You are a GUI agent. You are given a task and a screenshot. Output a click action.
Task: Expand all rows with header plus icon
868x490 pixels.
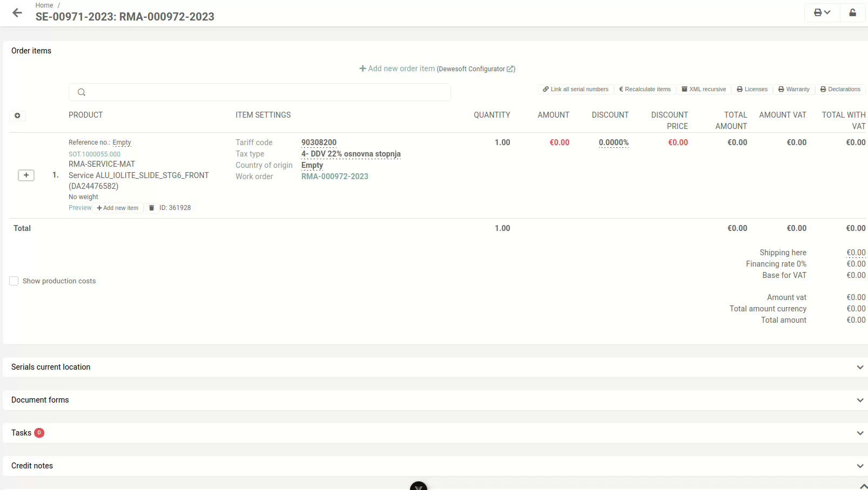click(17, 115)
